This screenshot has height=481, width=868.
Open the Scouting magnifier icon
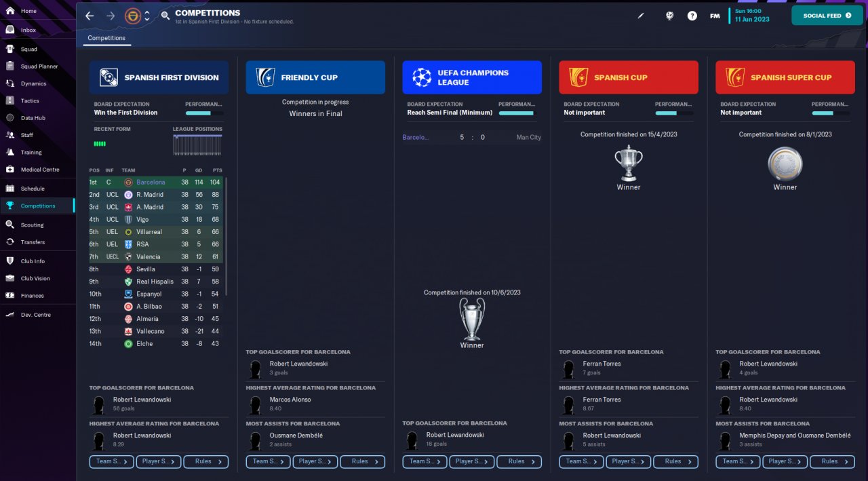[9, 225]
